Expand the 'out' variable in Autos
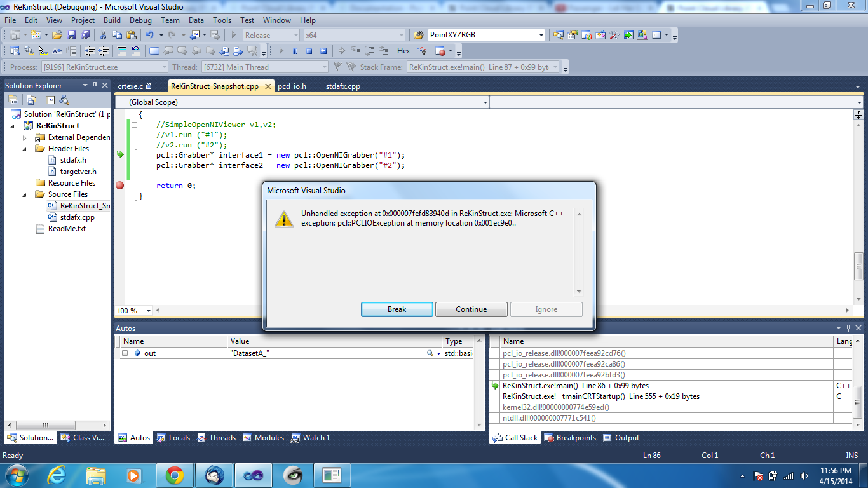 [125, 353]
